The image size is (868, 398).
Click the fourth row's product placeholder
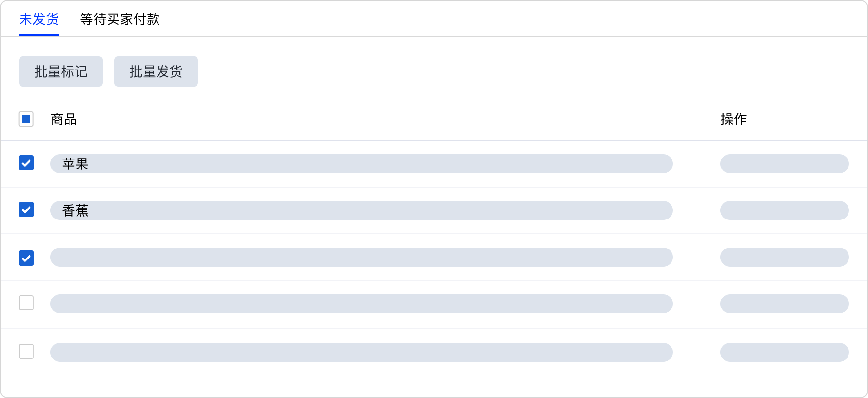point(362,304)
